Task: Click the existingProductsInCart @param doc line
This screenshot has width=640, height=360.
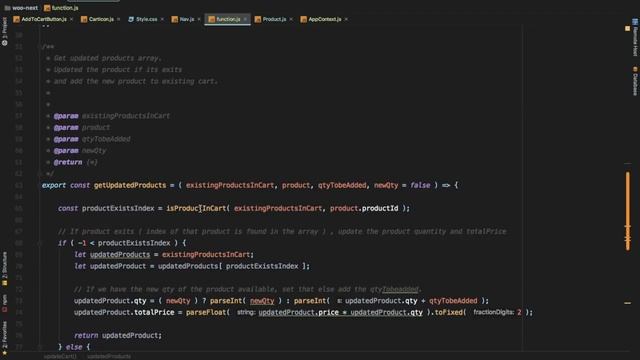Action: pyautogui.click(x=111, y=116)
